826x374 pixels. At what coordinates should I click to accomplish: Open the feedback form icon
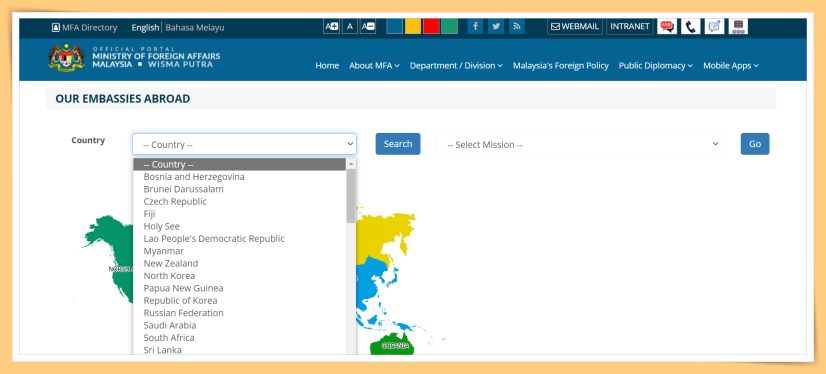[x=714, y=26]
